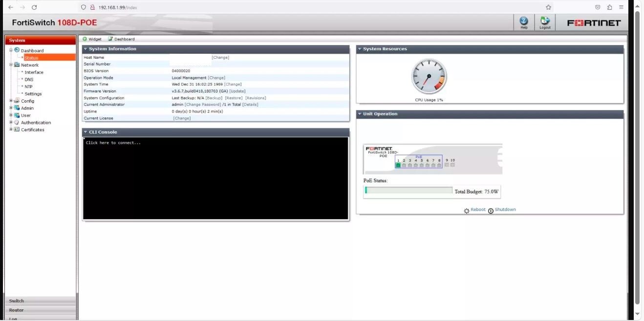Click Change link for Operation Mode
This screenshot has height=321, width=644.
[x=216, y=77]
